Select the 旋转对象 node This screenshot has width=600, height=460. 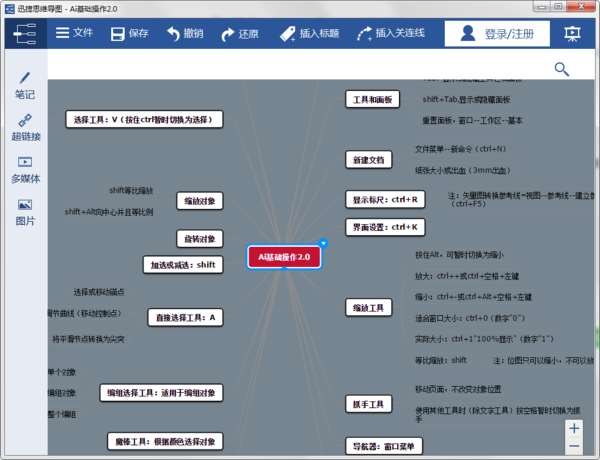tap(200, 239)
